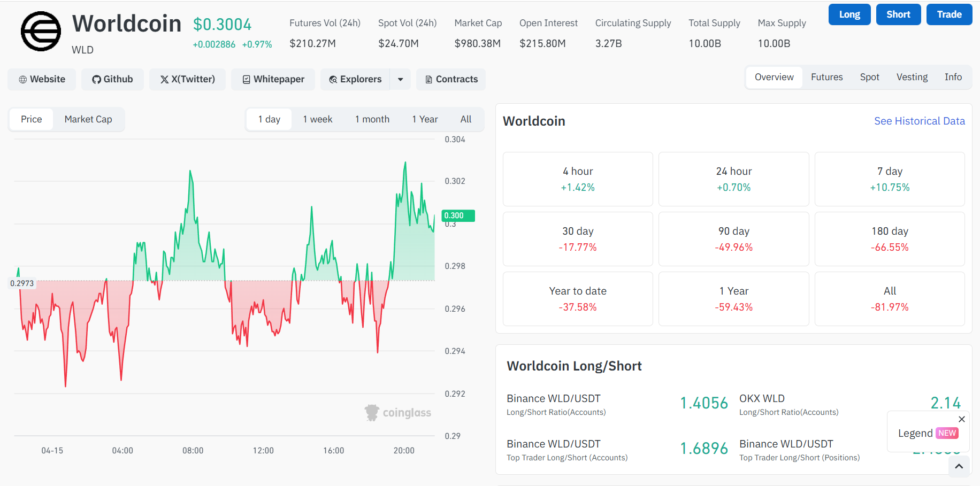Click the green 0.300 price marker label
Viewport: 980px width, 486px height.
coord(457,215)
